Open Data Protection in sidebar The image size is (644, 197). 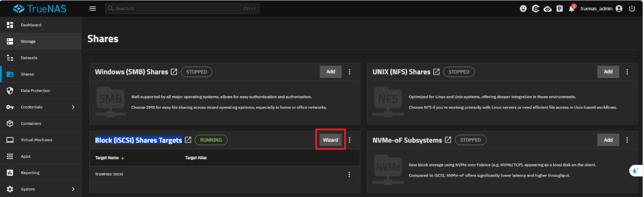(x=41, y=91)
